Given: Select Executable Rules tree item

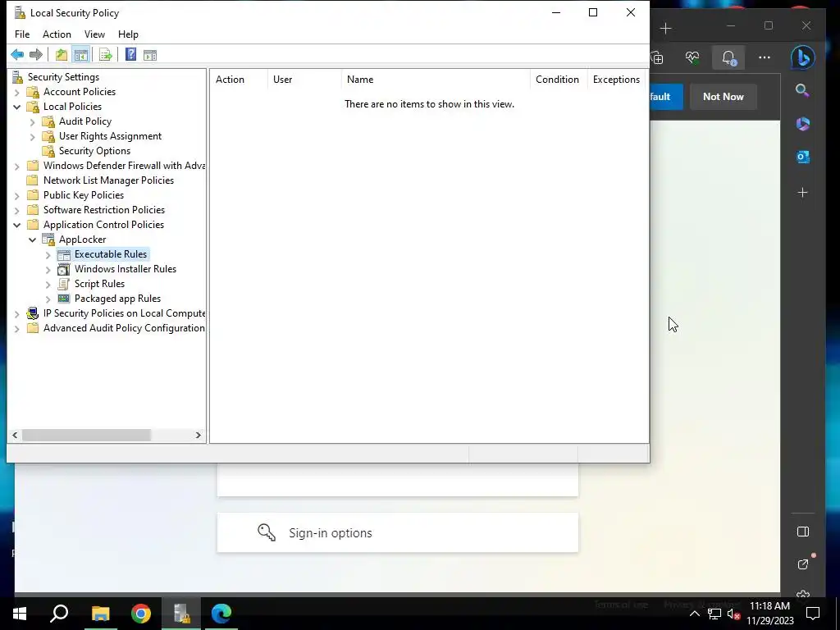Looking at the screenshot, I should pyautogui.click(x=111, y=254).
